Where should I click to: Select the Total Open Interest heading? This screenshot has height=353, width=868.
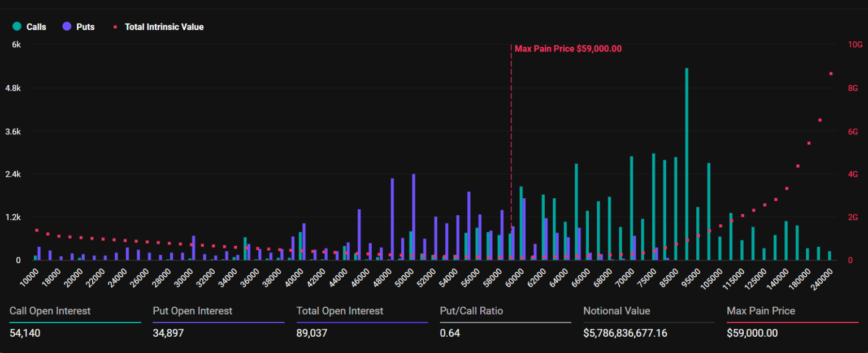click(340, 311)
